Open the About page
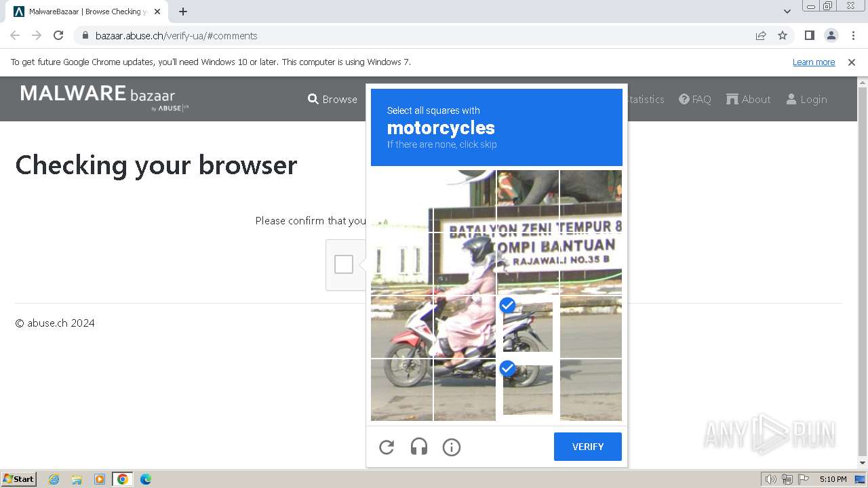 749,99
